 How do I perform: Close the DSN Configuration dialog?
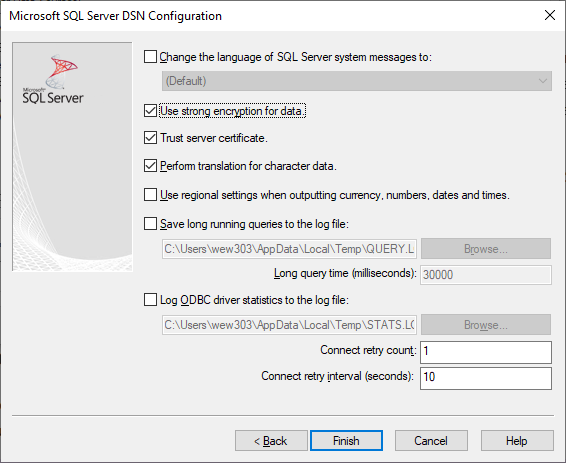[550, 15]
